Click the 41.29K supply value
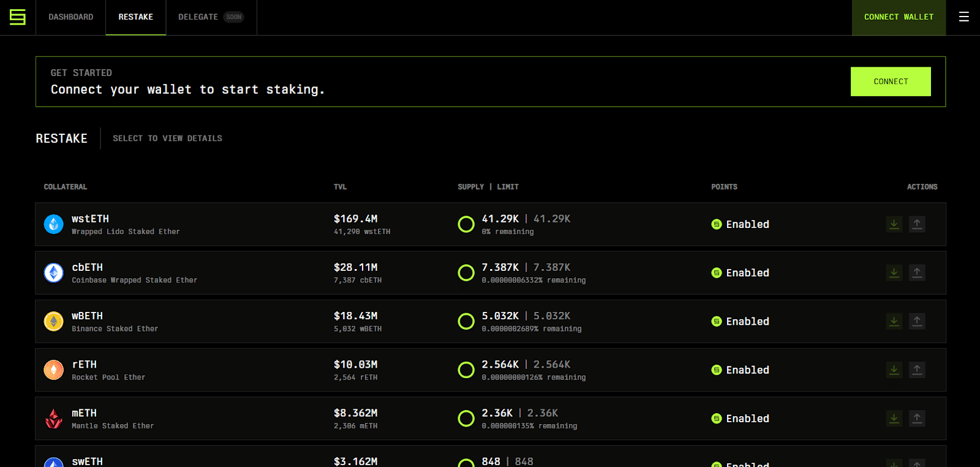Screen dimensions: 980x467 pos(500,219)
